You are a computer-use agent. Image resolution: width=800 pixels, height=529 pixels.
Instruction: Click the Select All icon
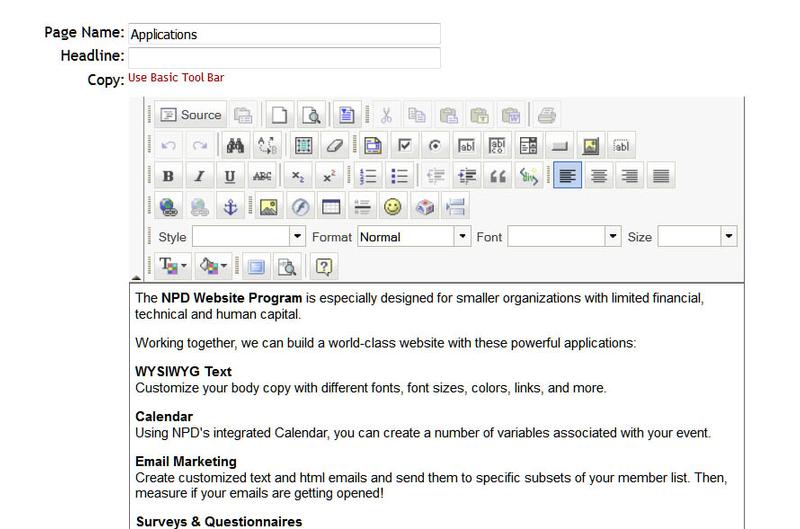click(x=303, y=146)
